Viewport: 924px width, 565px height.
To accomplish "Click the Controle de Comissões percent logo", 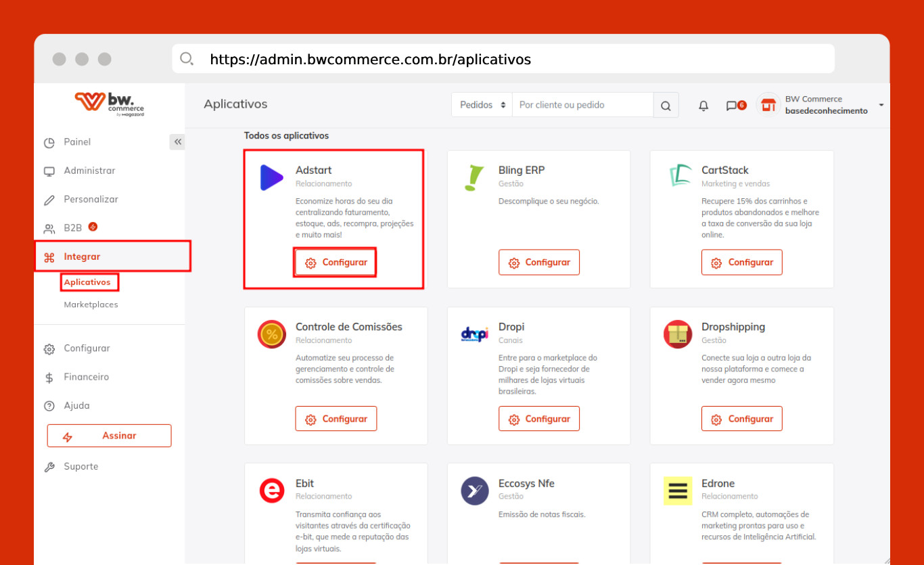I will [x=271, y=334].
